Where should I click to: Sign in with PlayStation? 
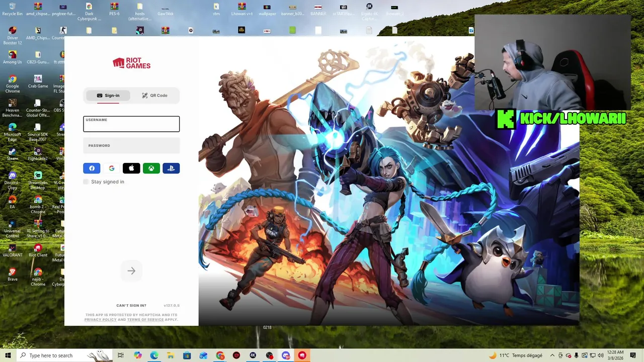coord(171,168)
